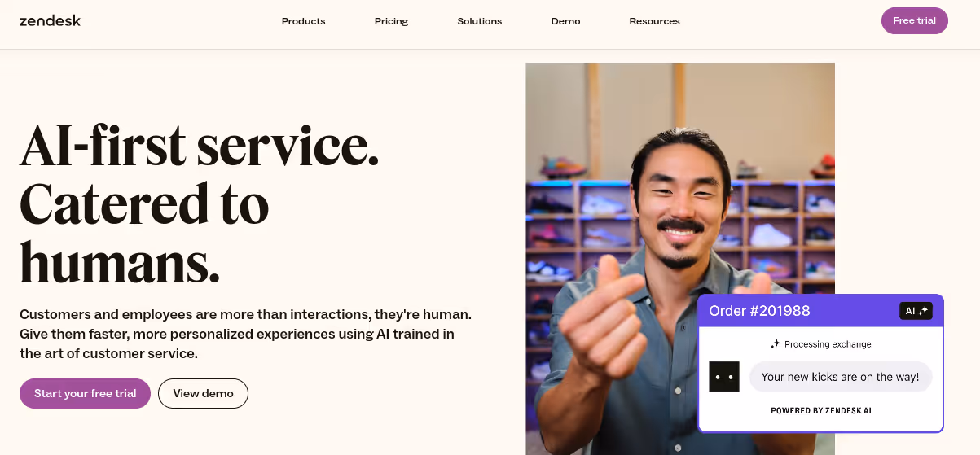Click the Powered by Zendesk AI label
This screenshot has height=455, width=980.
click(x=821, y=411)
